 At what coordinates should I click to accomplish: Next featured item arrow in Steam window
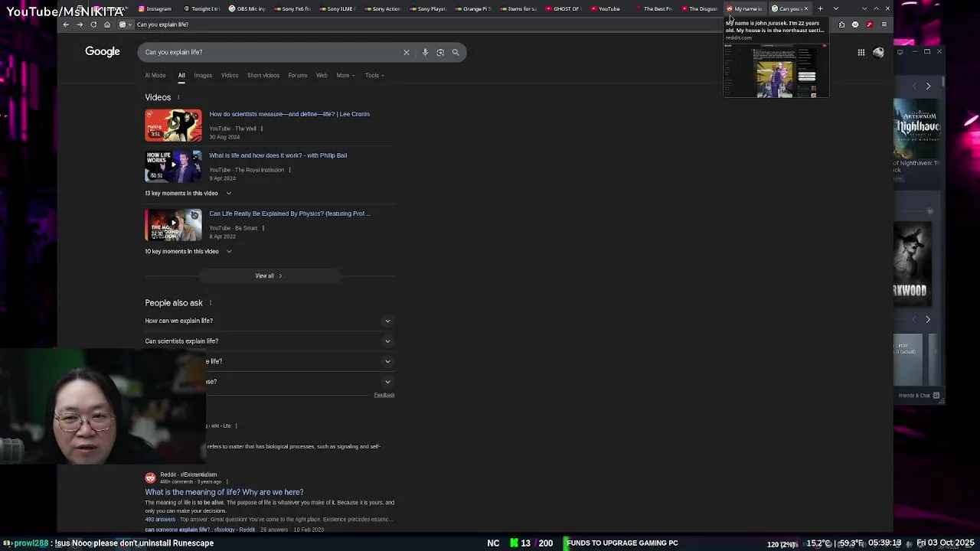(928, 86)
